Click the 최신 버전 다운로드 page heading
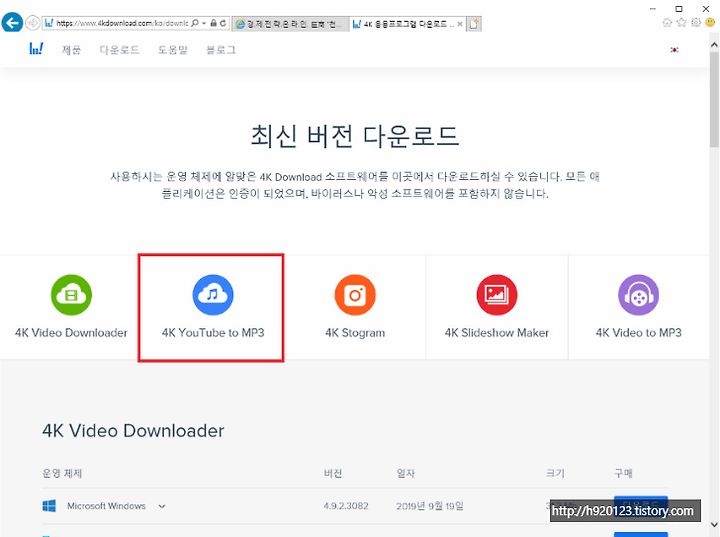 pyautogui.click(x=354, y=136)
